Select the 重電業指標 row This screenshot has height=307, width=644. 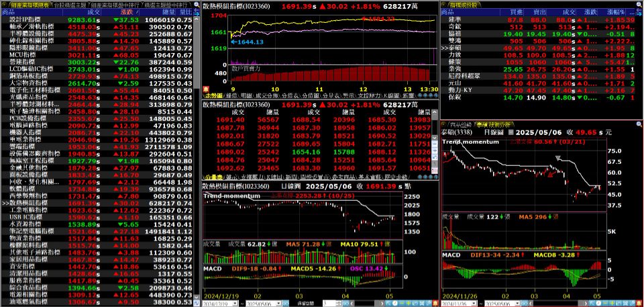[97, 140]
